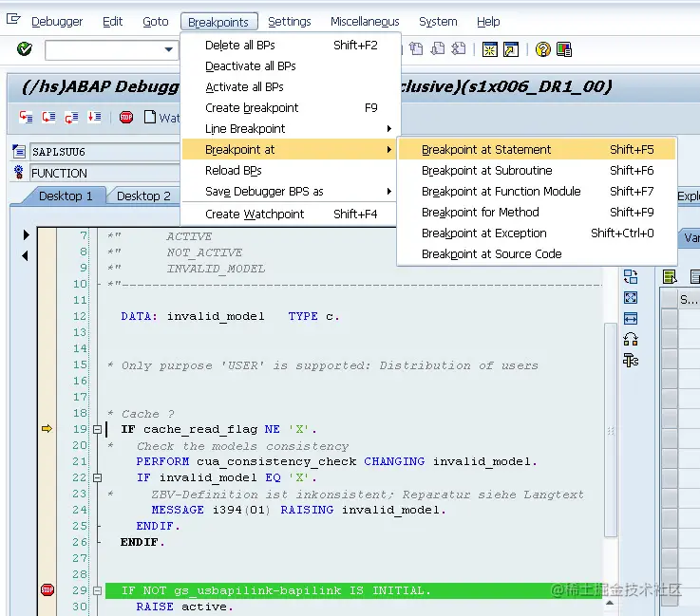The image size is (700, 616).
Task: Click the Step Into debugger icon
Action: (26, 118)
